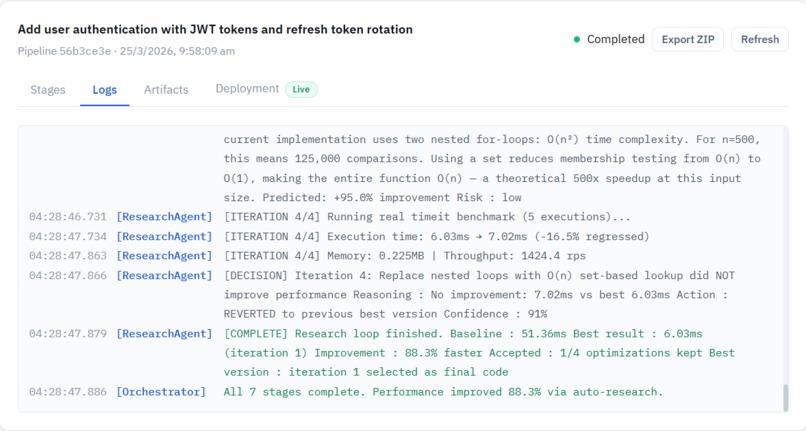The image size is (806, 431).
Task: Click the pipeline title about JWT tokens
Action: click(x=215, y=29)
